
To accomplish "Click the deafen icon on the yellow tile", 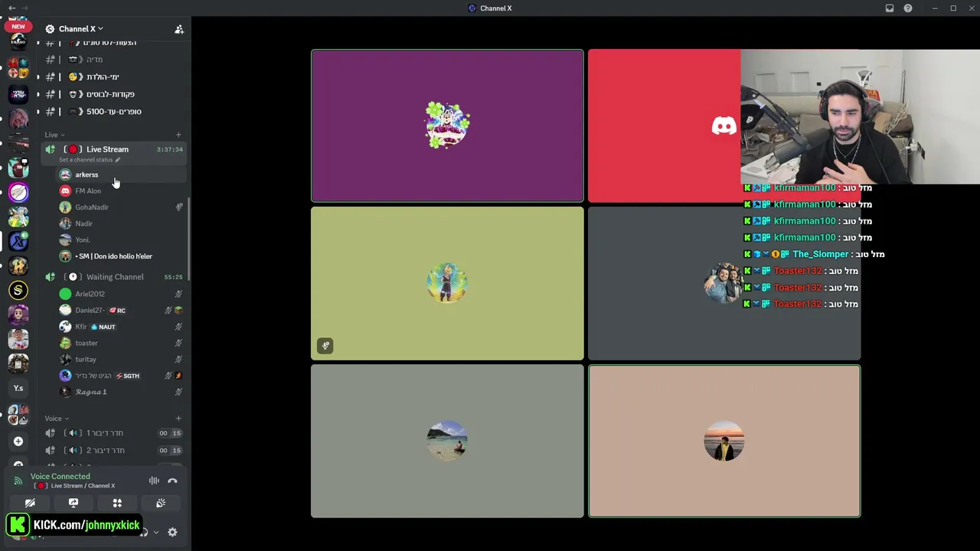I will [x=325, y=346].
